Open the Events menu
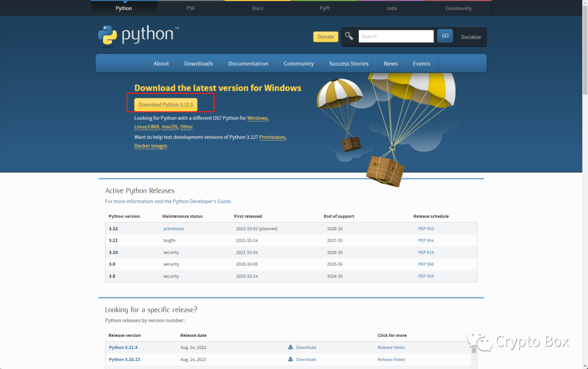Screen dimensions: 588x369 coord(421,64)
